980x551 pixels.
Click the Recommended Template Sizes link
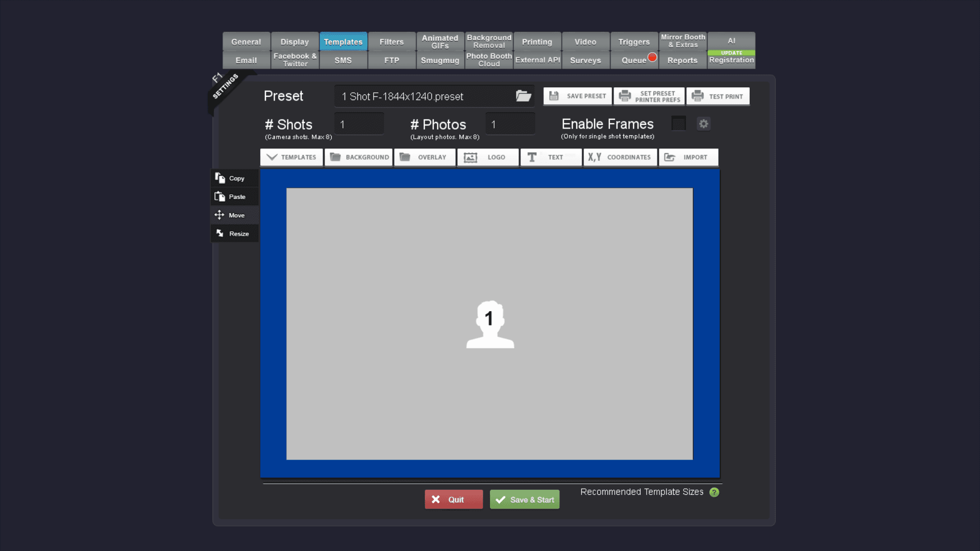642,492
